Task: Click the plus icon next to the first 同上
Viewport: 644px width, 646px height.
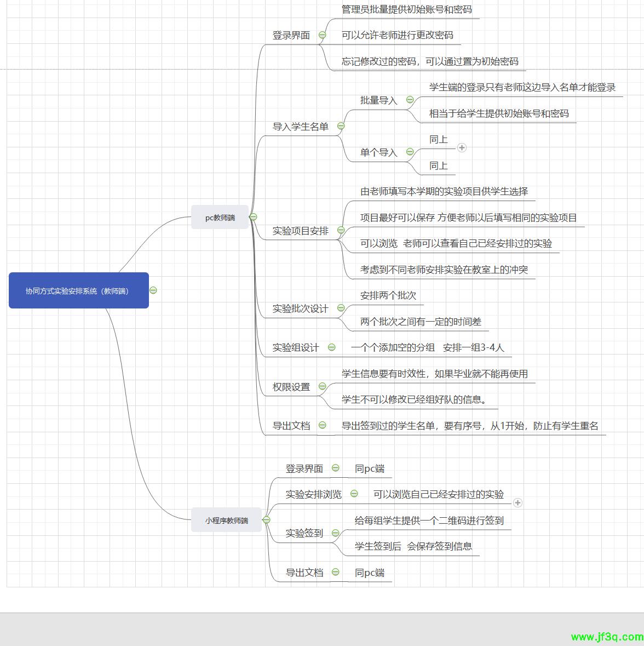Action: [462, 147]
